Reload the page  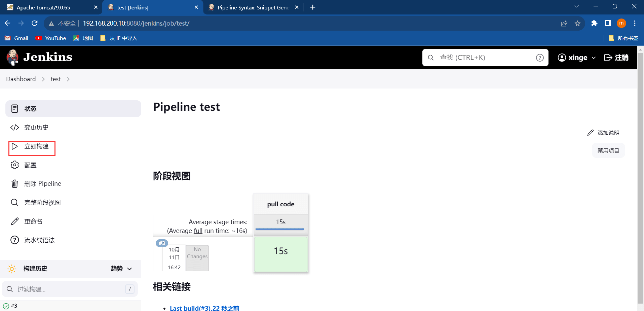click(35, 23)
